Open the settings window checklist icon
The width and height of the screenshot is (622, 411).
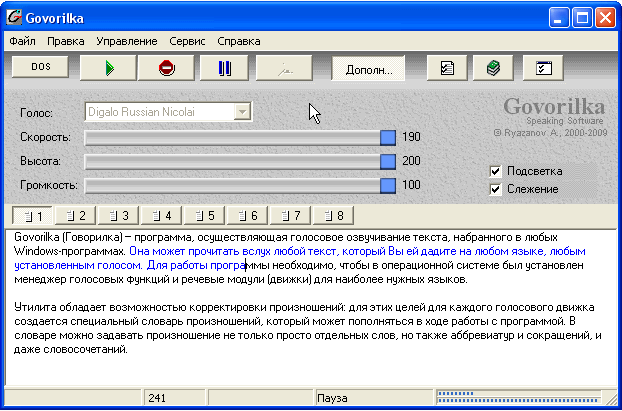coord(543,68)
